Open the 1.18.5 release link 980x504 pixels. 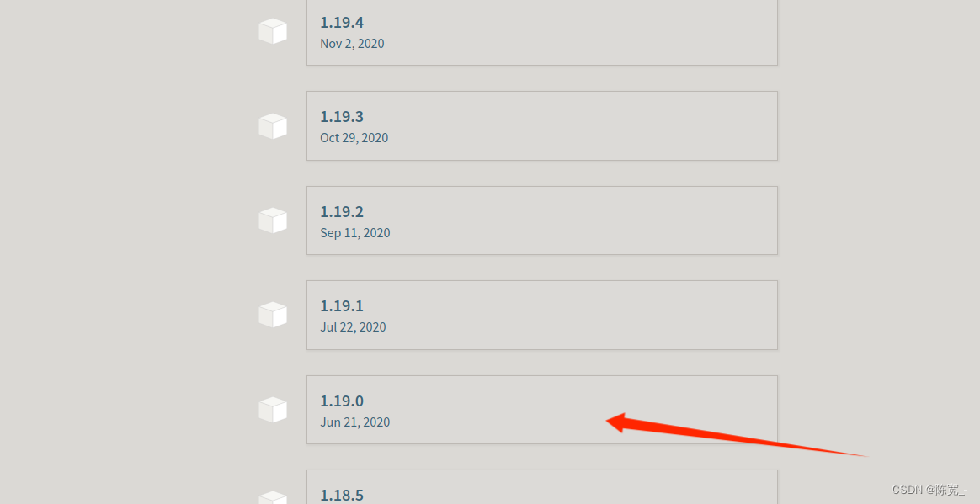click(342, 496)
